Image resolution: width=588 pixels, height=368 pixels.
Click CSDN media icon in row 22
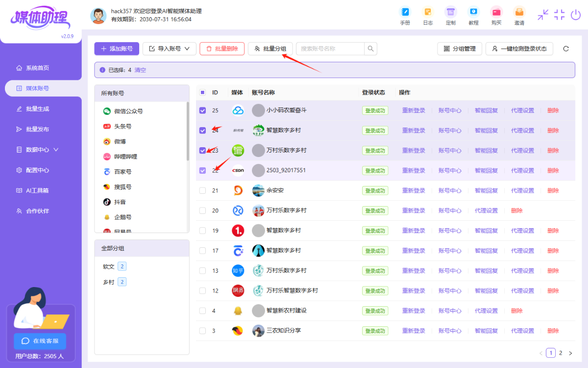238,170
